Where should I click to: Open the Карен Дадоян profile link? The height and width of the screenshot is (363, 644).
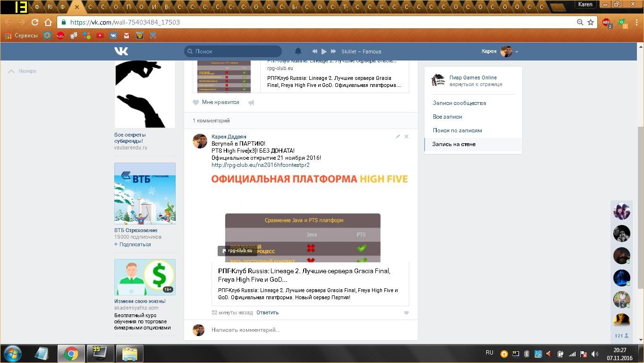(229, 137)
